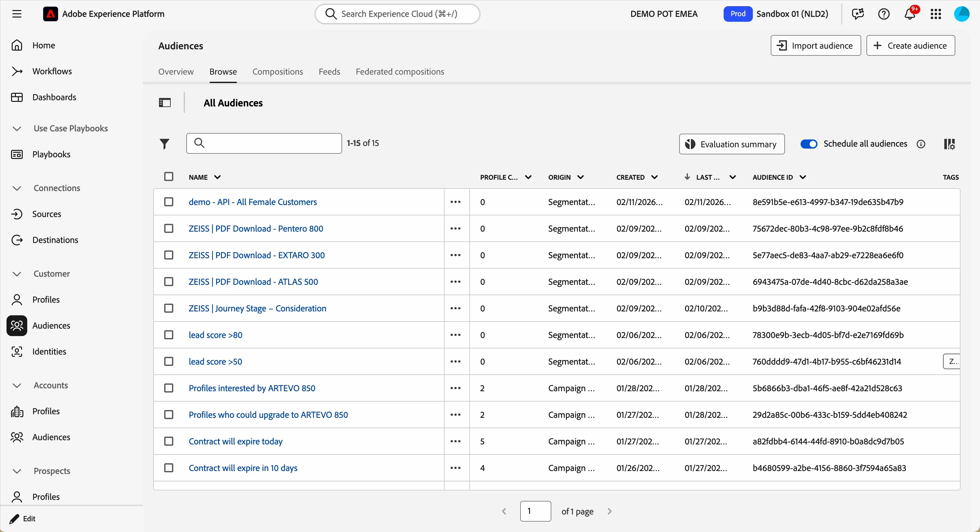Select checkbox for lead score >50

168,362
